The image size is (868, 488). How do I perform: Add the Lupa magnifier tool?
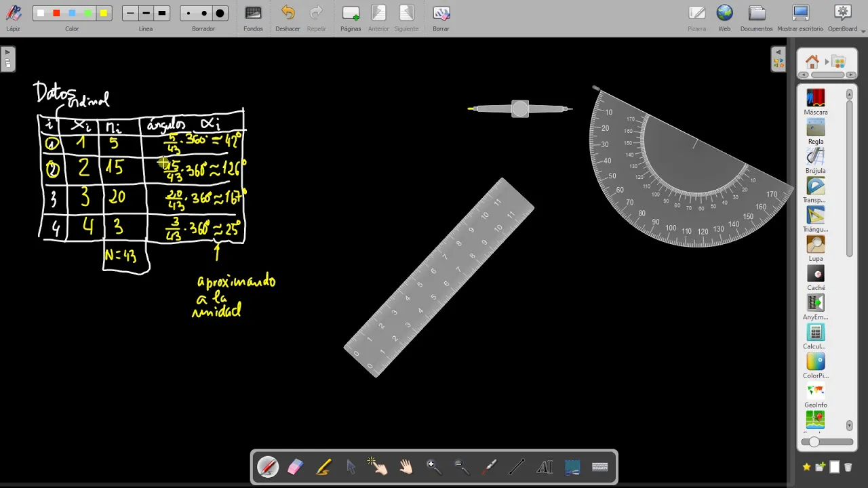point(816,248)
